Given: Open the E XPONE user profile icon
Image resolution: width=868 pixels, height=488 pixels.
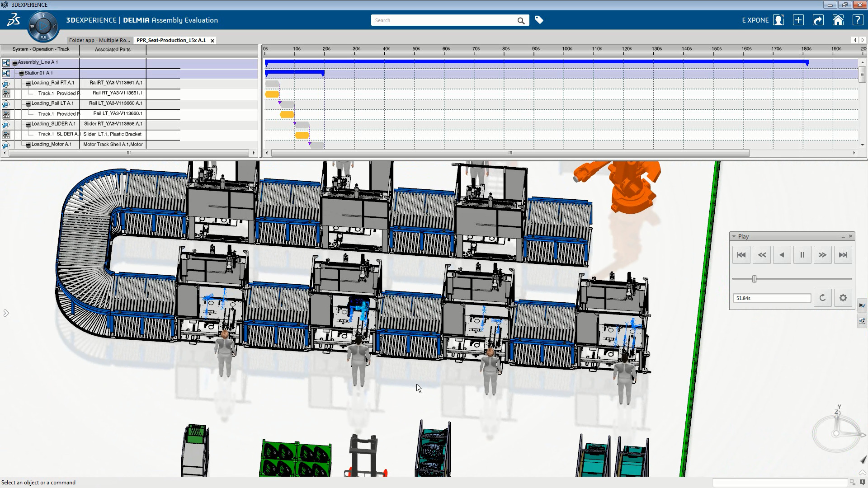Looking at the screenshot, I should [778, 20].
